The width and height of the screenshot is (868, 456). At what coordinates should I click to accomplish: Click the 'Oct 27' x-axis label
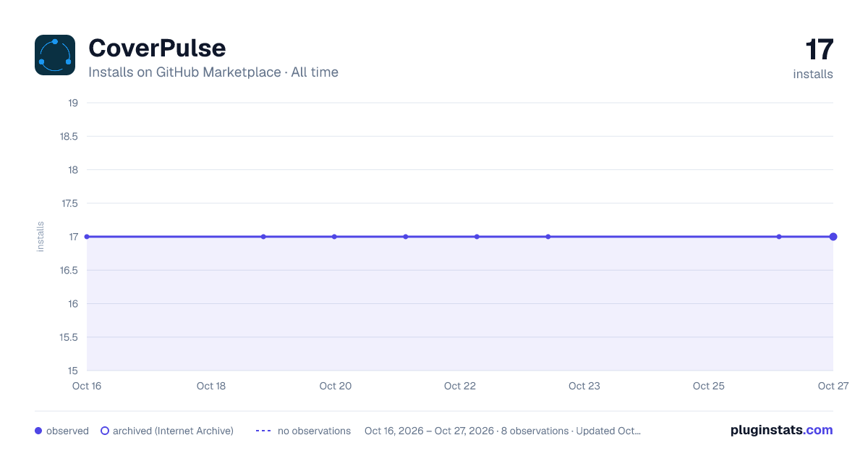click(833, 386)
